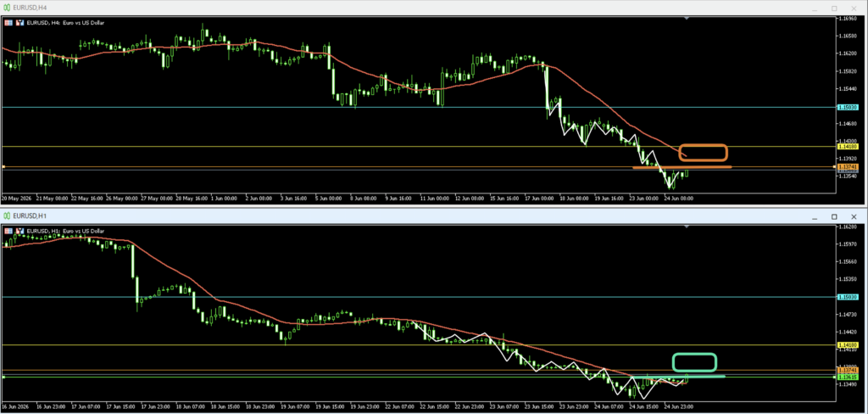
Task: Select orange 1.13741 price label in H1 chart
Action: point(848,370)
